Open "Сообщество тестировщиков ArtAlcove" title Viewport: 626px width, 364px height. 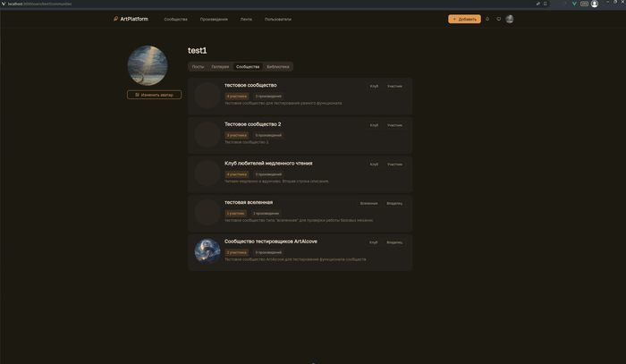(x=271, y=241)
